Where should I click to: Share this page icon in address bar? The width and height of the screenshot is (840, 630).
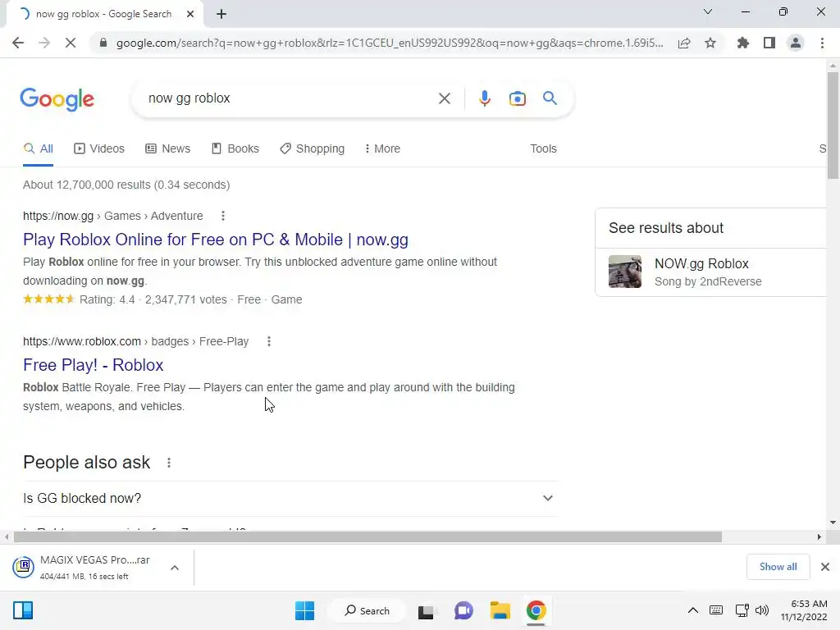pos(684,43)
